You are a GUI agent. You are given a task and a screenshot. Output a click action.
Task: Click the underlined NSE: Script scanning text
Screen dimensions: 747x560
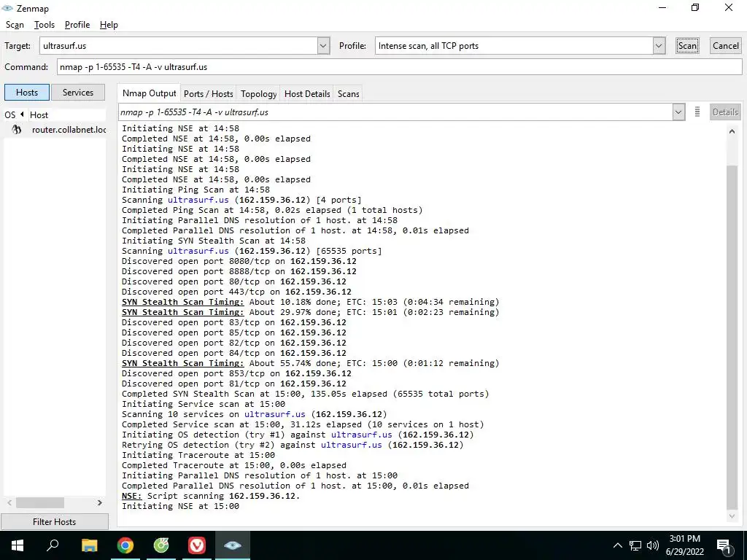point(131,496)
